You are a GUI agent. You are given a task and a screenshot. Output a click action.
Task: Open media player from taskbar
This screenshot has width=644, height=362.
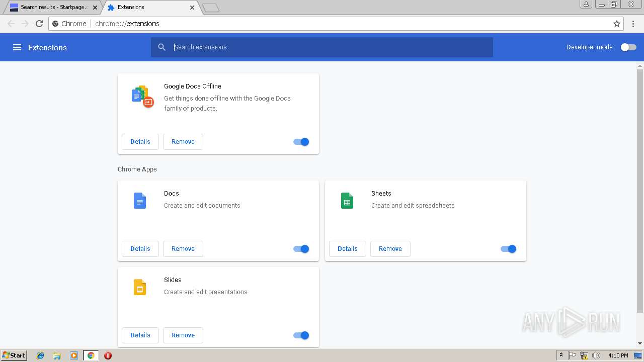pyautogui.click(x=74, y=355)
